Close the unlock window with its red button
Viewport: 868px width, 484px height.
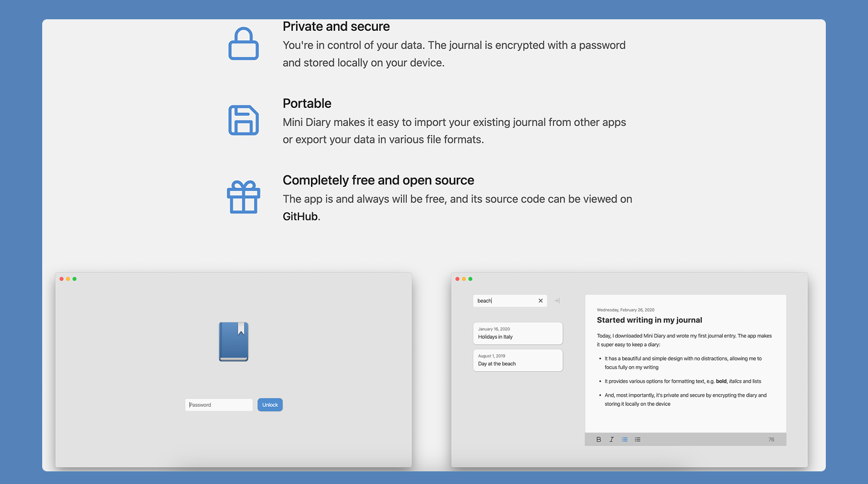pyautogui.click(x=61, y=279)
